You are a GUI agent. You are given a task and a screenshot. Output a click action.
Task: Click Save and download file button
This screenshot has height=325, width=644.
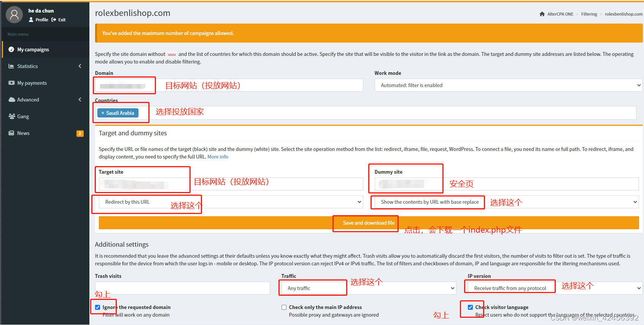(369, 223)
